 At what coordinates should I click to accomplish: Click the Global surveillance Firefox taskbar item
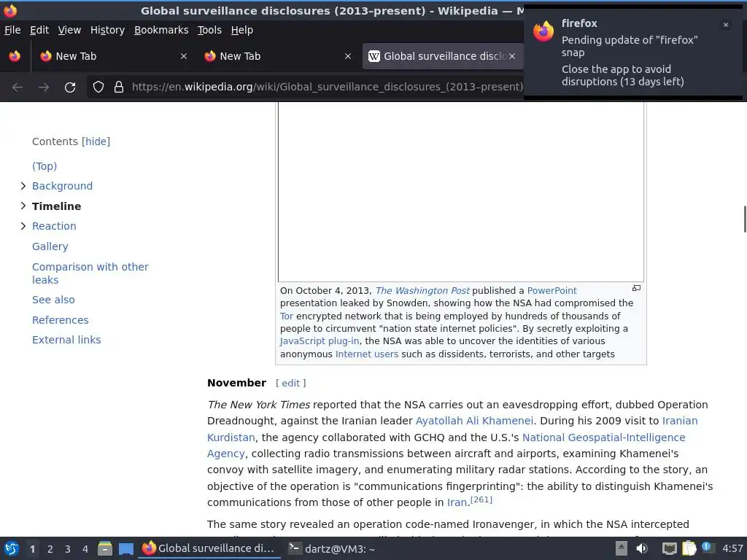click(209, 549)
